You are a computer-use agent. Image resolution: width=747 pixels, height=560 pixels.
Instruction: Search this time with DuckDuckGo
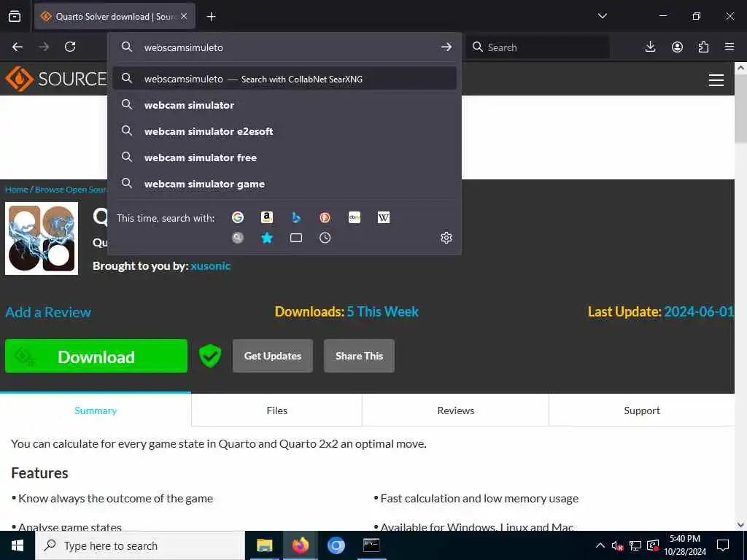(325, 217)
